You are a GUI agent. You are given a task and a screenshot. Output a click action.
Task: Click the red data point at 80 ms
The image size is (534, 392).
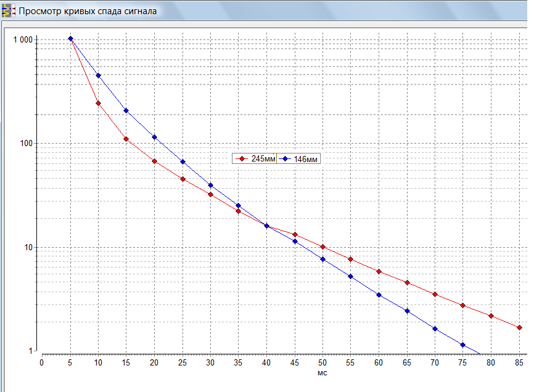[491, 316]
